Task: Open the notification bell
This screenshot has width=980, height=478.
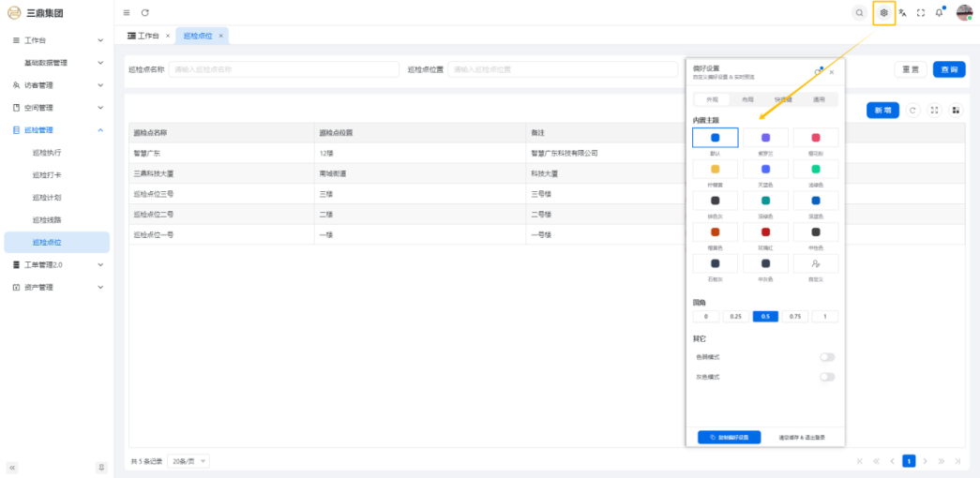Action: click(939, 13)
